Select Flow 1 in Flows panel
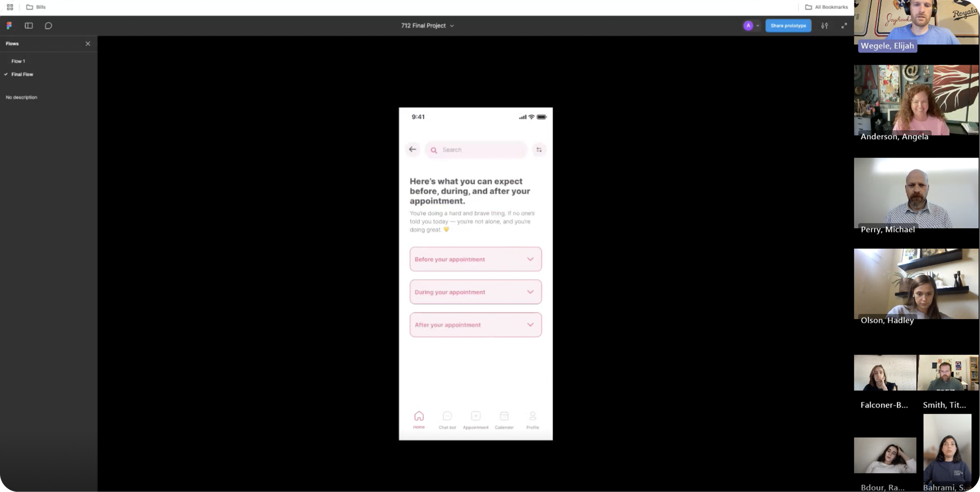 pos(18,61)
